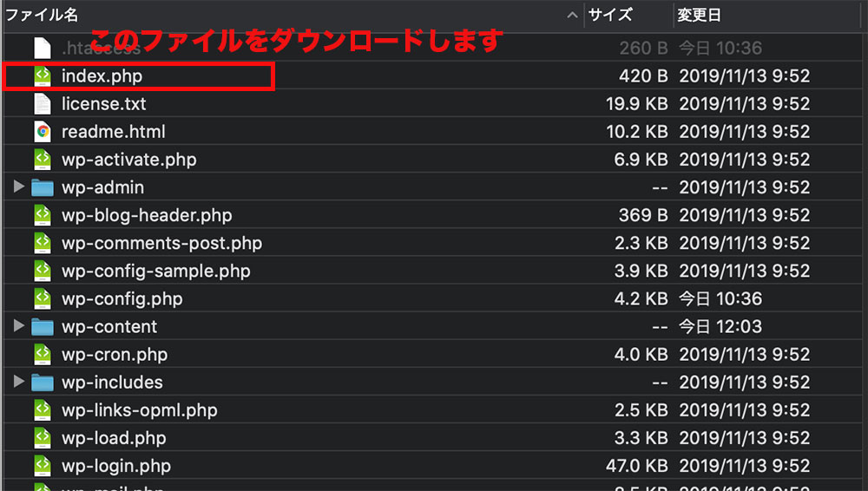Click the wp-content folder icon
The height and width of the screenshot is (491, 868).
(x=43, y=327)
